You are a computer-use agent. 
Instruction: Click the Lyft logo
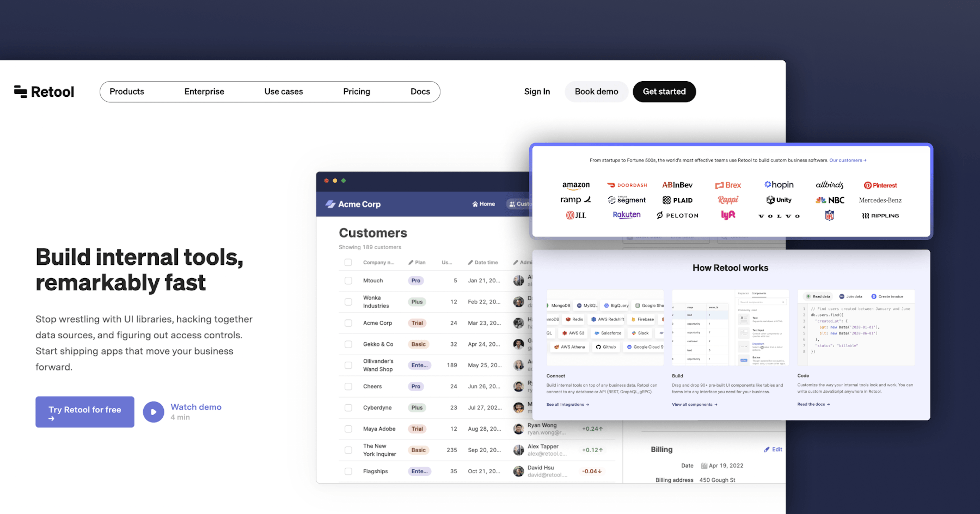tap(728, 215)
